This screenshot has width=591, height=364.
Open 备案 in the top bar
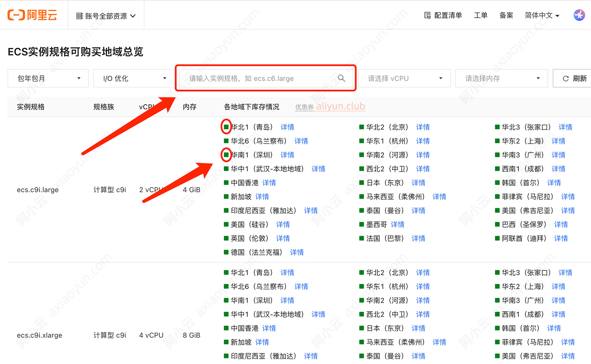[506, 16]
